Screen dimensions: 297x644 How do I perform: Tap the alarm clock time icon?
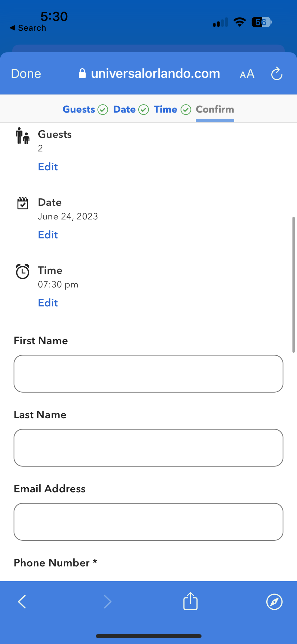(x=23, y=271)
